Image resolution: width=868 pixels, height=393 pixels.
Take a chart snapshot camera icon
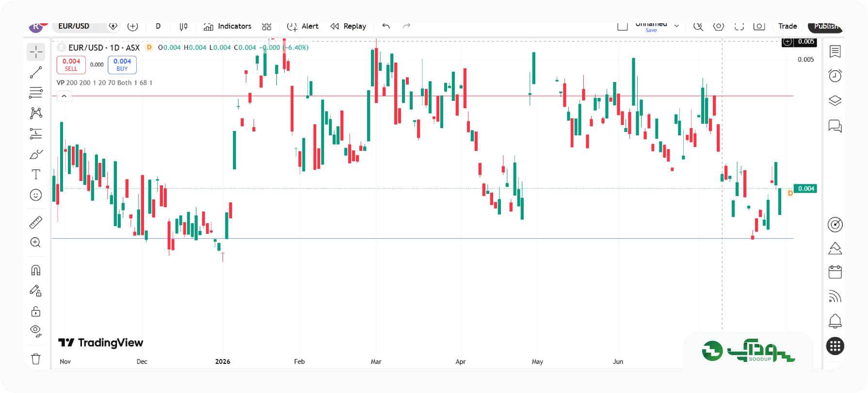(x=759, y=27)
